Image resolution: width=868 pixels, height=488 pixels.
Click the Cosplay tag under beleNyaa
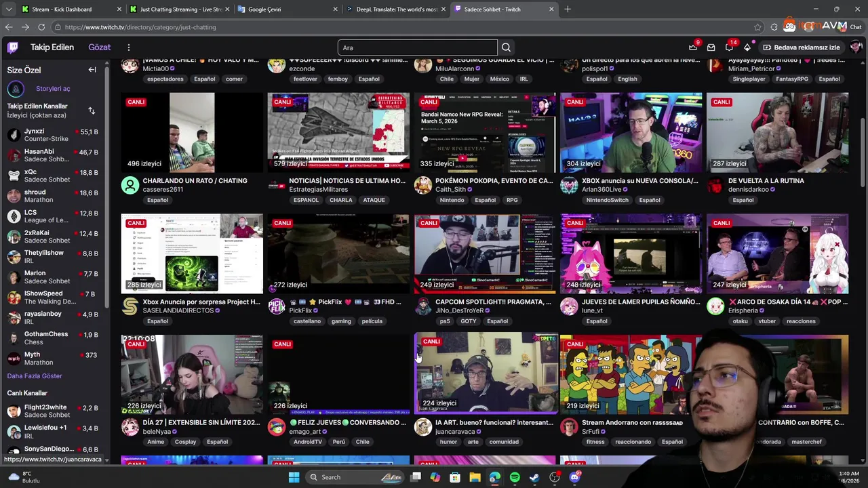pyautogui.click(x=185, y=442)
